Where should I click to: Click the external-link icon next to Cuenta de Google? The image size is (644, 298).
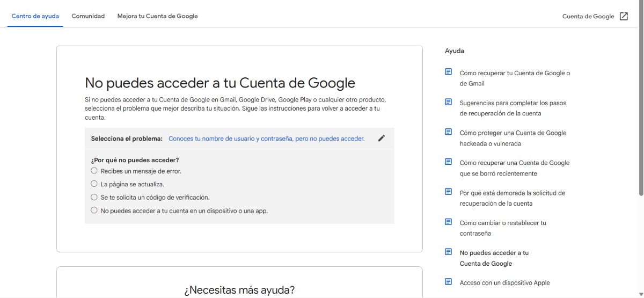pos(624,16)
